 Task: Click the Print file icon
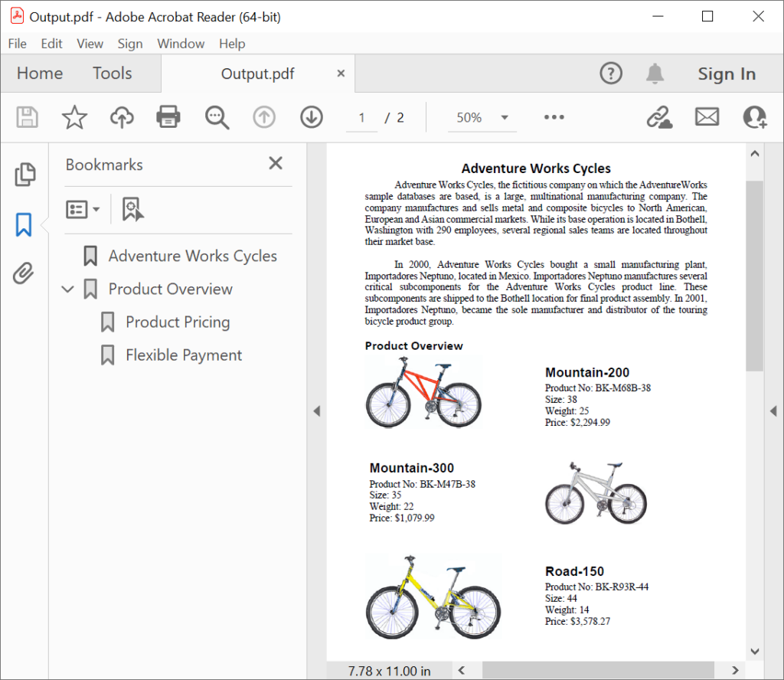point(168,117)
